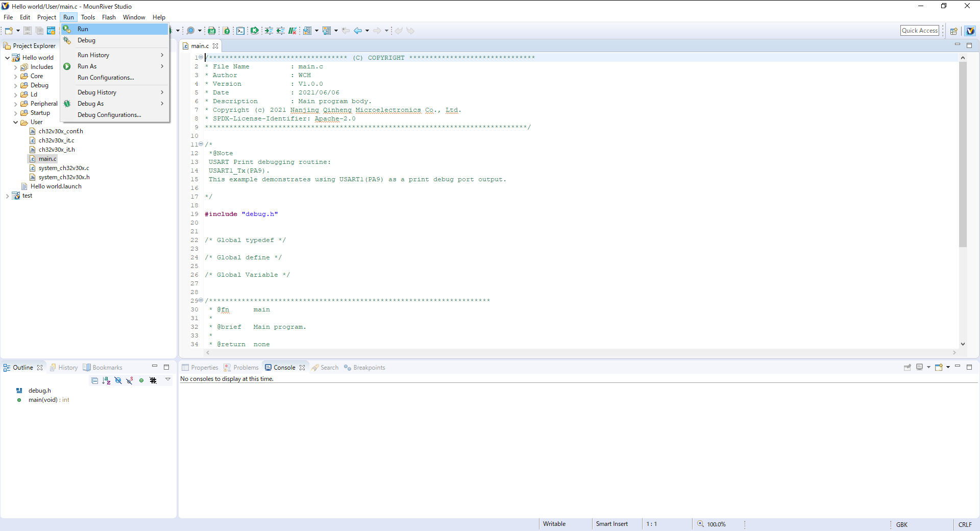Viewport: 980px width, 531px height.
Task: Switch to the History tab
Action: 64,368
